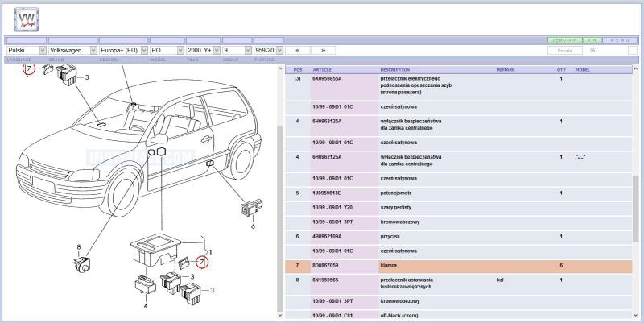This screenshot has width=644, height=323.
Task: Select the 6H0962125A row with model "J.."
Action: click(459, 160)
